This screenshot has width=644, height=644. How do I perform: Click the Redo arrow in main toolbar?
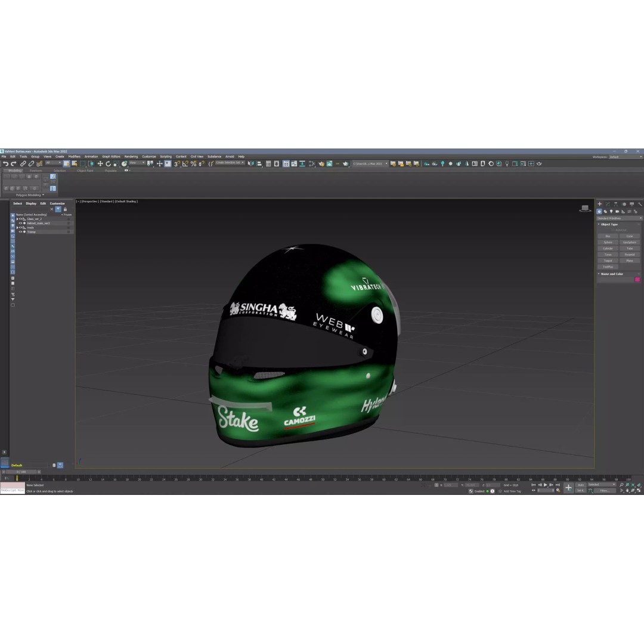pos(14,163)
